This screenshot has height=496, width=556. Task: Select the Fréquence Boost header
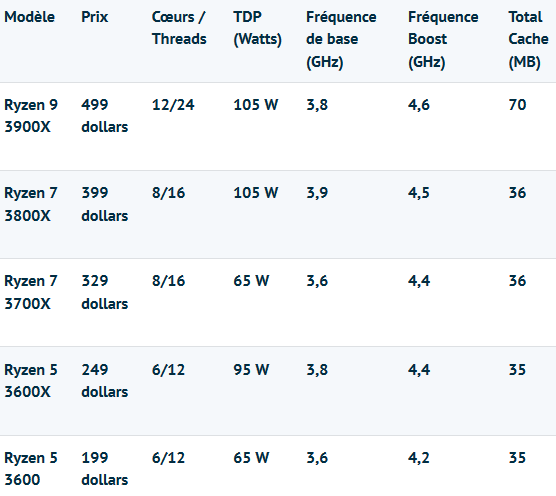[x=443, y=39]
